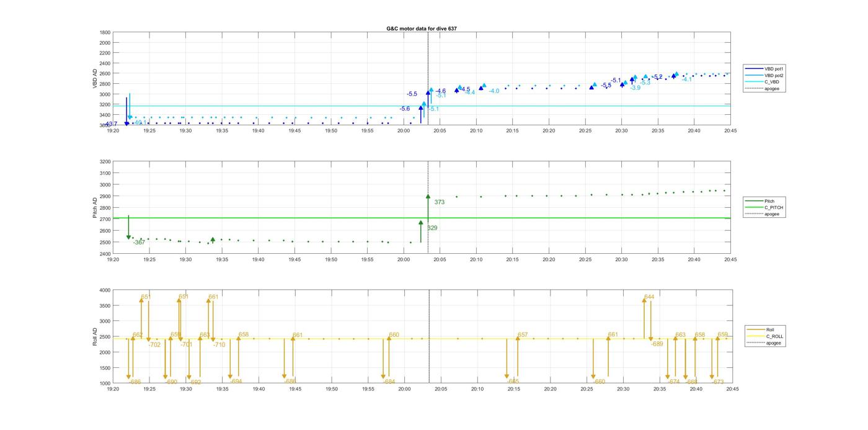Click the -690 roll data label
The height and width of the screenshot is (430, 868).
click(x=171, y=382)
